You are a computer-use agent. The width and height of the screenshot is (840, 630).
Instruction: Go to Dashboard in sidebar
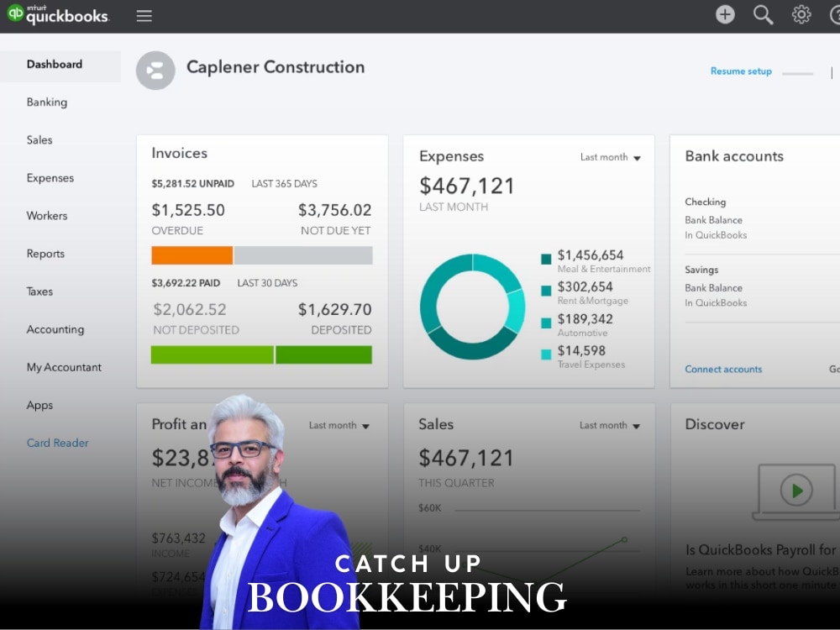click(x=60, y=65)
